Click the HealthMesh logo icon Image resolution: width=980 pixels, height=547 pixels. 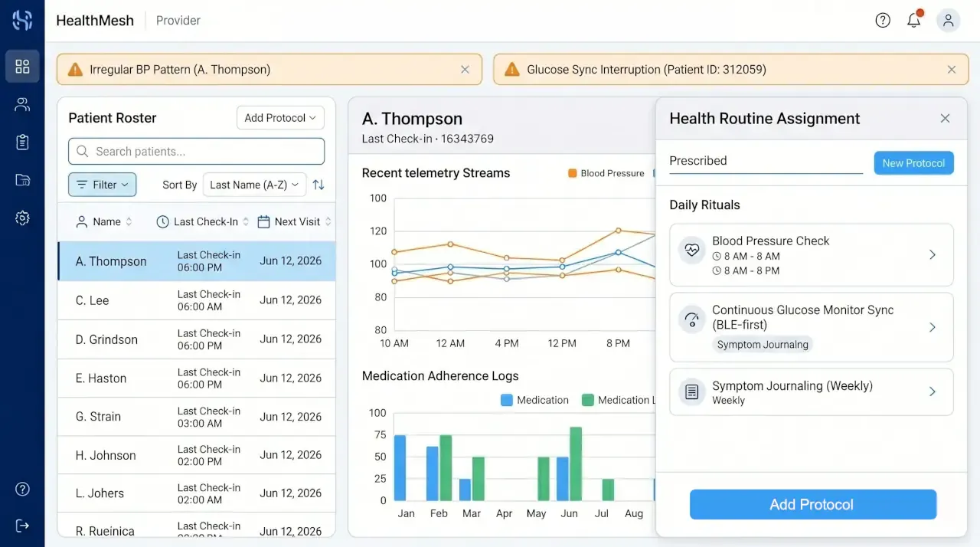coord(22,21)
